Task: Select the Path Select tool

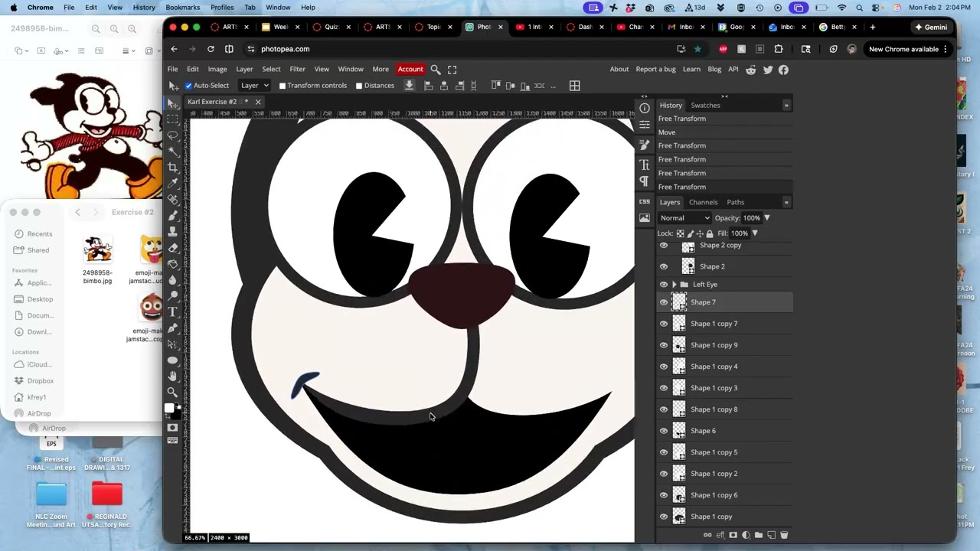Action: [173, 344]
